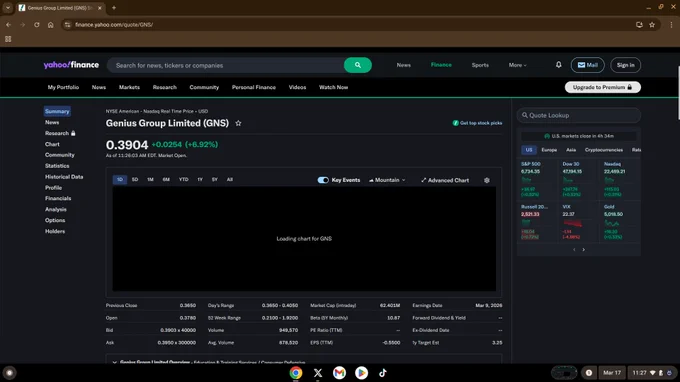This screenshot has height=382, width=680.
Task: Open TikTok from the shelf
Action: pos(382,372)
